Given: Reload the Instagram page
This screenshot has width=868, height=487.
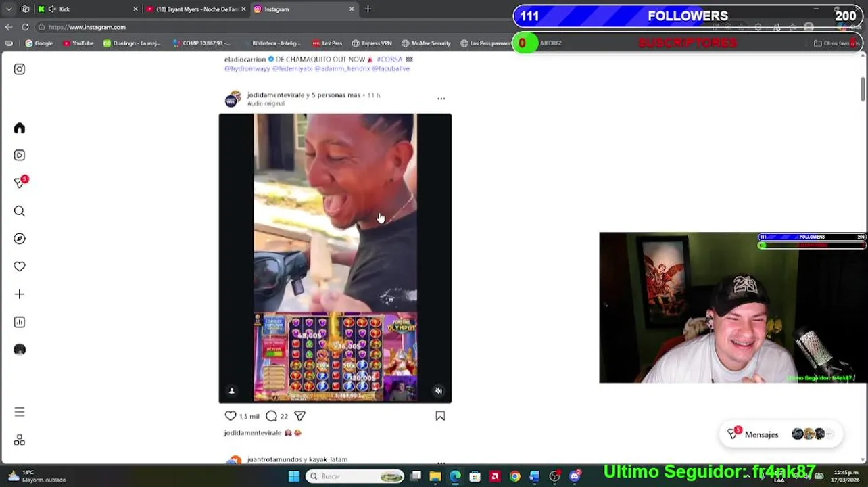Looking at the screenshot, I should [25, 27].
